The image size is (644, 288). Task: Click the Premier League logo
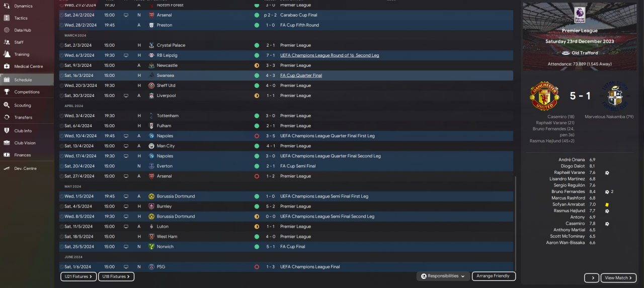point(580,15)
